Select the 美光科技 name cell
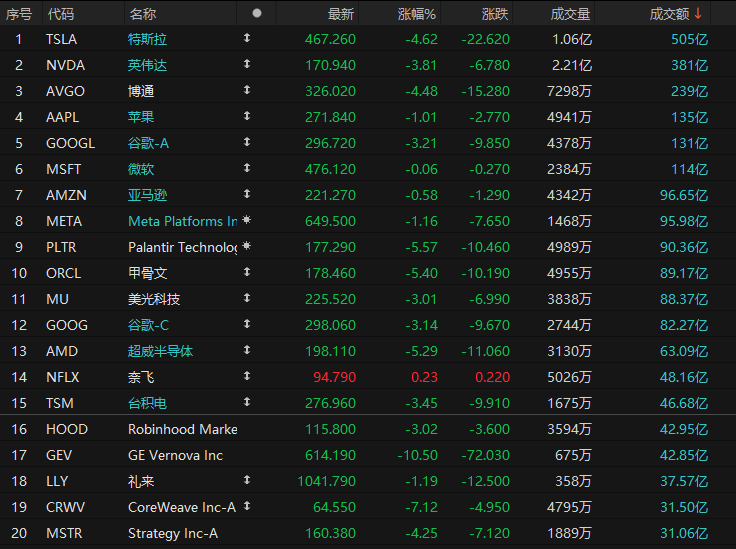This screenshot has width=736, height=549. pyautogui.click(x=154, y=299)
